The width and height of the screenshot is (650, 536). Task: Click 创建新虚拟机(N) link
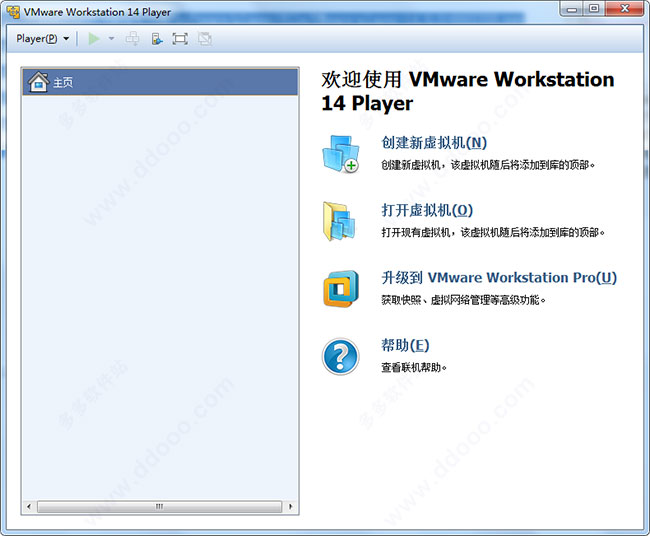pyautogui.click(x=434, y=143)
